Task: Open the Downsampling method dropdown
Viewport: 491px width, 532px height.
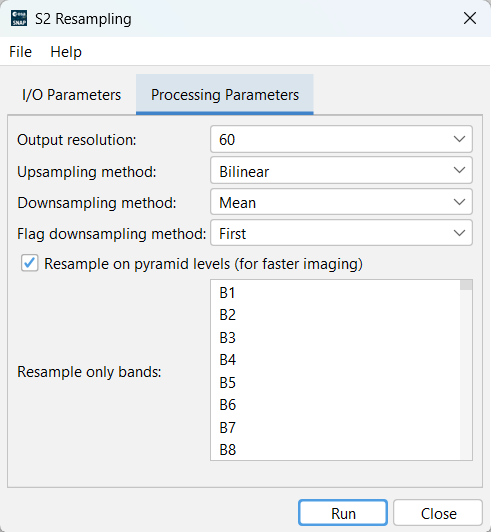Action: coord(341,202)
